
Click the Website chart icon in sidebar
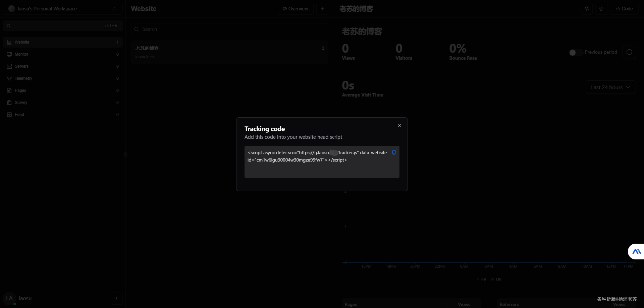[9, 42]
